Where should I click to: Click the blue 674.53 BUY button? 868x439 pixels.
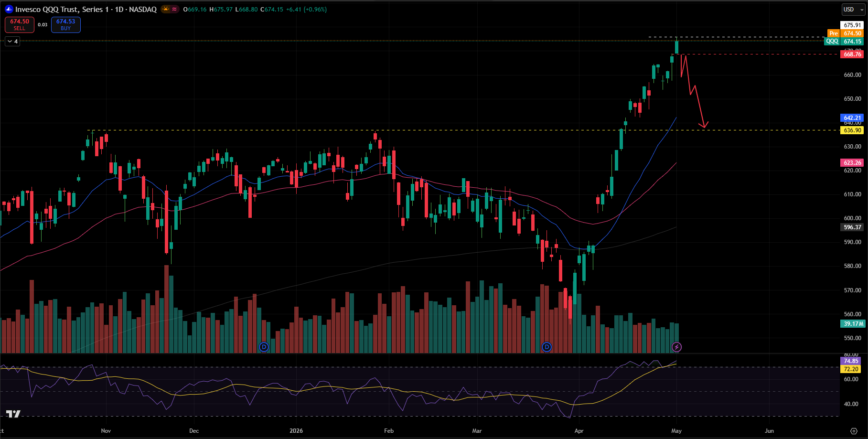click(x=66, y=25)
